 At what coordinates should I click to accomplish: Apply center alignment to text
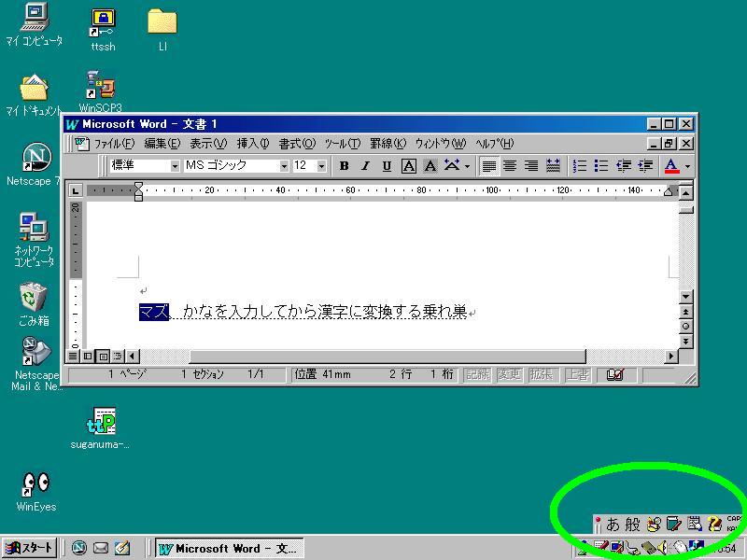510,166
